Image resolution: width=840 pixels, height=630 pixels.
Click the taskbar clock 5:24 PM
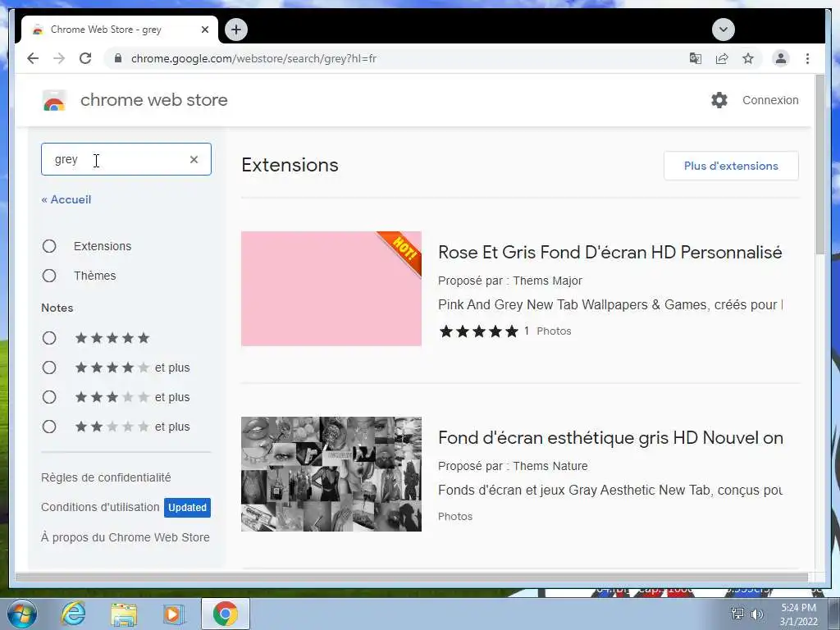[x=798, y=608]
